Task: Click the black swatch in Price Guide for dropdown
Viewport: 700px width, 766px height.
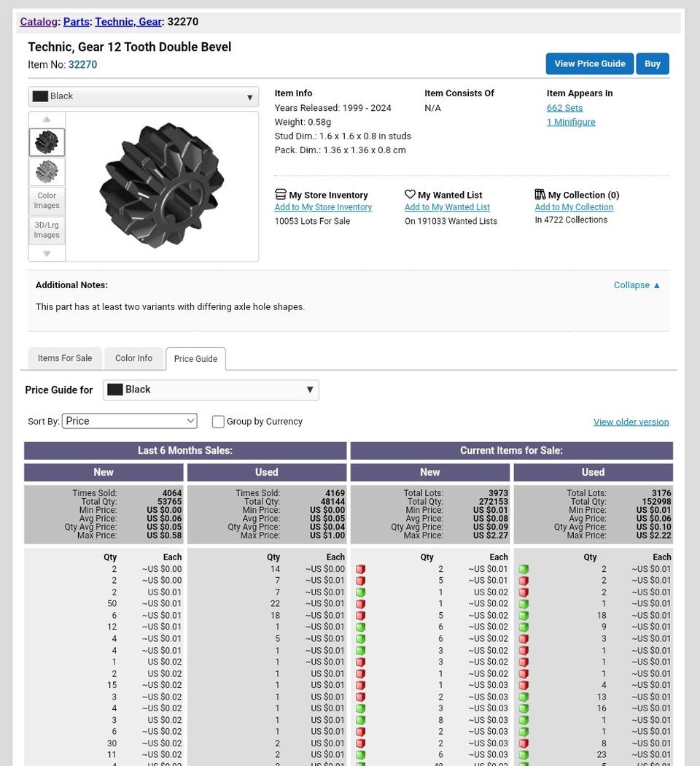Action: pyautogui.click(x=114, y=390)
